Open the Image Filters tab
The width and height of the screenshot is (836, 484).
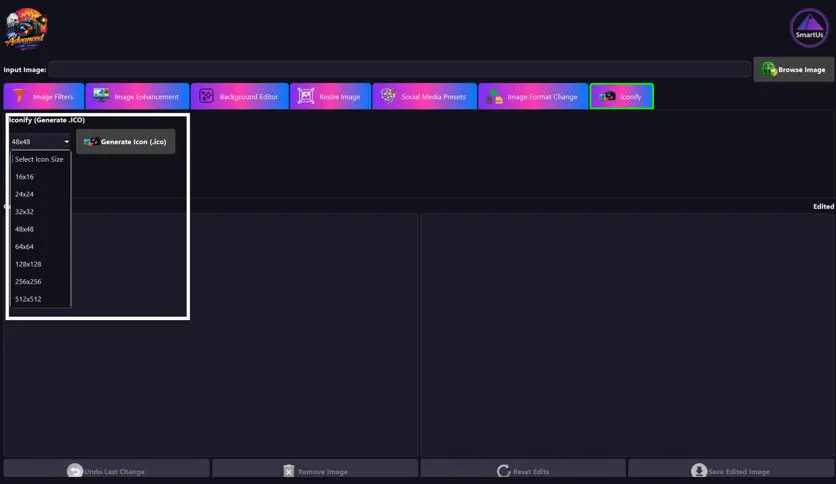click(44, 96)
